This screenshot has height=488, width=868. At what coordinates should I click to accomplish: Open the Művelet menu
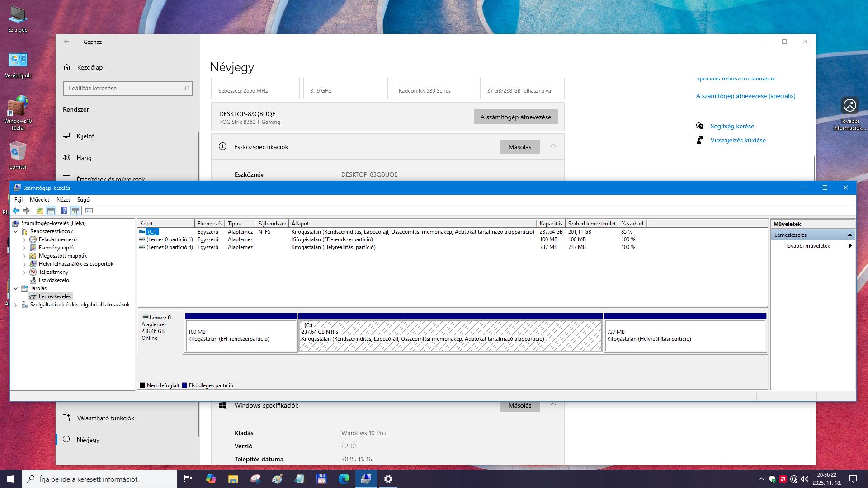(x=39, y=199)
